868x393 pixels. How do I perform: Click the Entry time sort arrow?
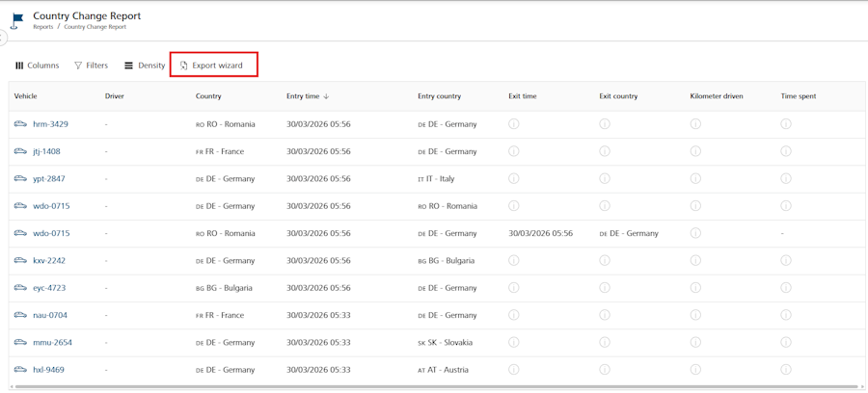[x=326, y=96]
